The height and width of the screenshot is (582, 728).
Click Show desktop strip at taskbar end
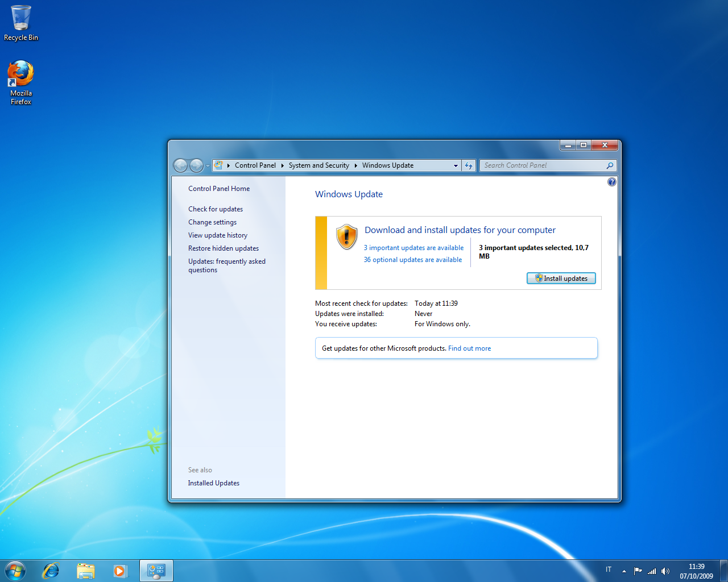723,571
